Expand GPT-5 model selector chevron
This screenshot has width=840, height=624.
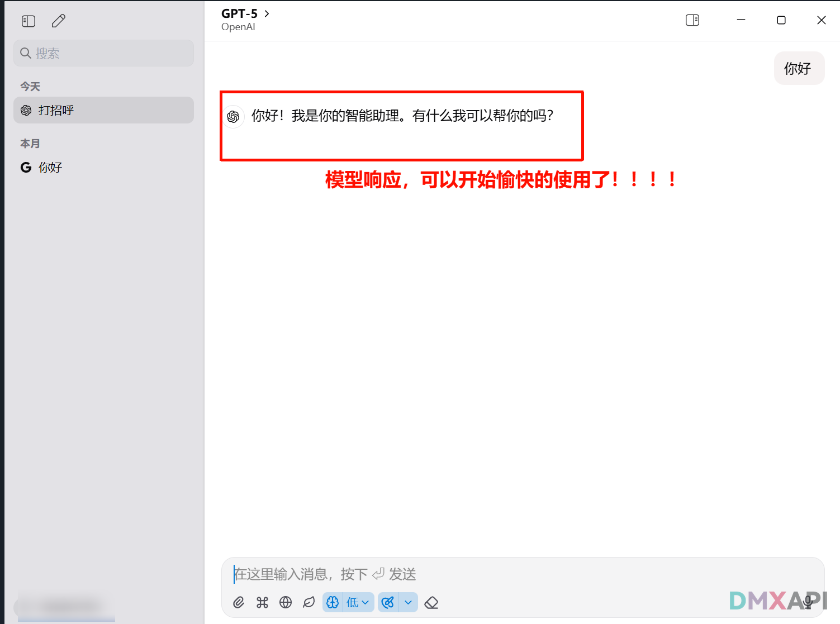click(x=267, y=13)
